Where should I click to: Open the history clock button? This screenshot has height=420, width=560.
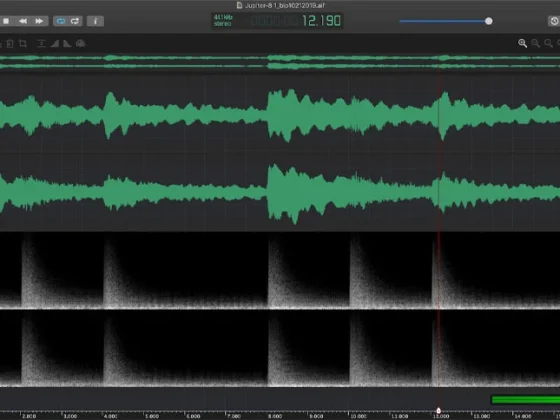554,21
